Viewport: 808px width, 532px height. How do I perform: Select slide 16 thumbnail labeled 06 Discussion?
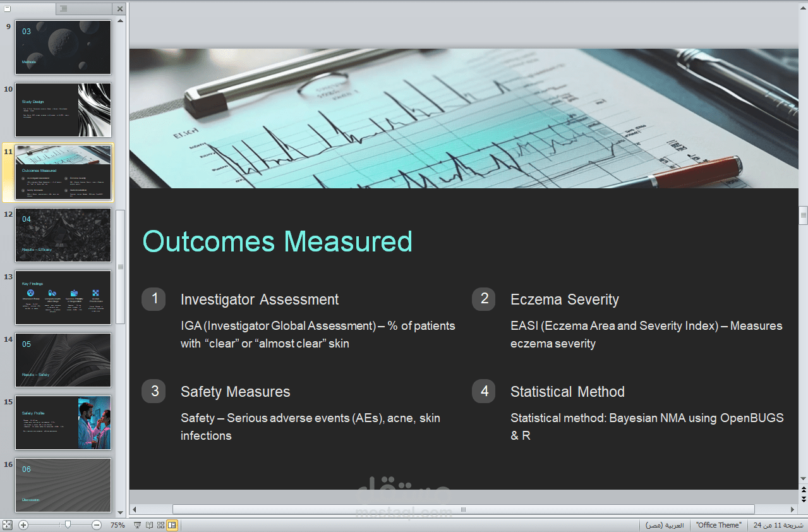[x=63, y=485]
